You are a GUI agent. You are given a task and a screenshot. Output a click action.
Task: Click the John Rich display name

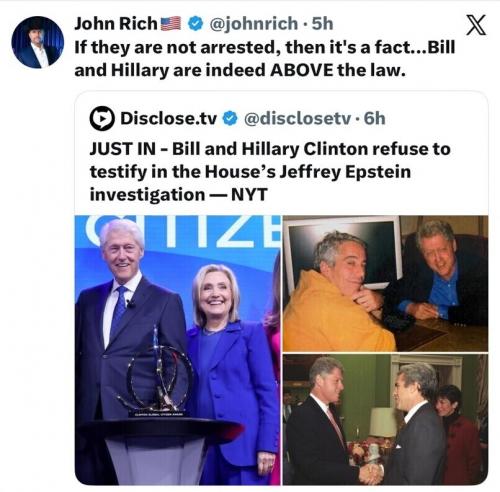(x=116, y=24)
